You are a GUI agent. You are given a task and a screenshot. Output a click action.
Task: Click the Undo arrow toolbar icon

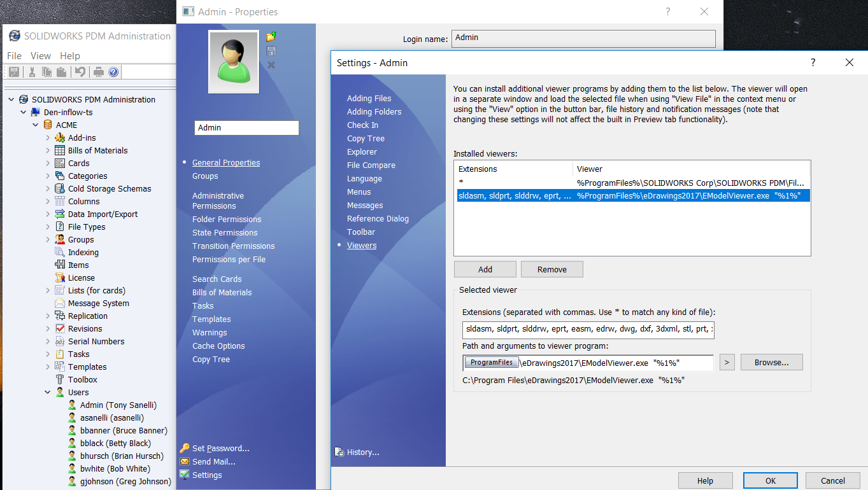pyautogui.click(x=80, y=72)
